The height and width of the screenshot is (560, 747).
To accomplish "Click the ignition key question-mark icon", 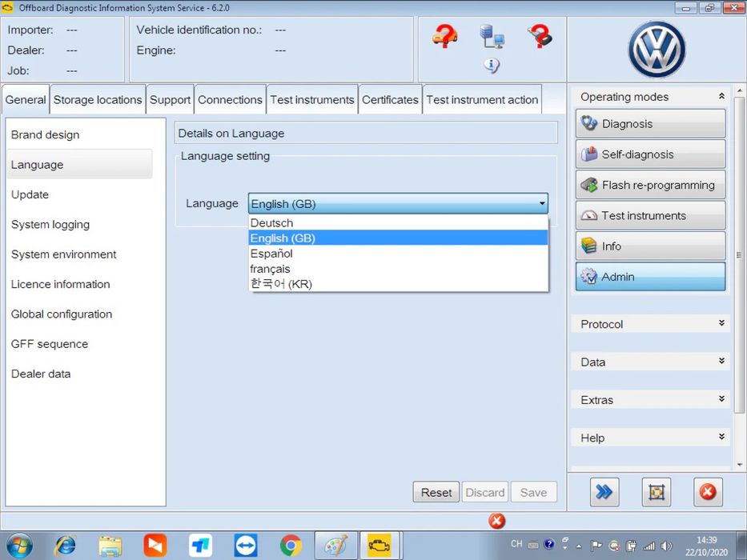I will (x=540, y=36).
